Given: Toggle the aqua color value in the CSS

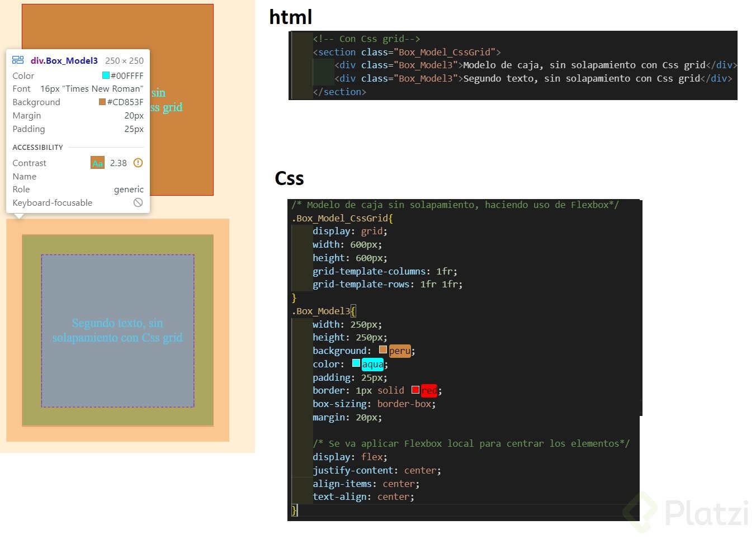Looking at the screenshot, I should click(x=373, y=364).
